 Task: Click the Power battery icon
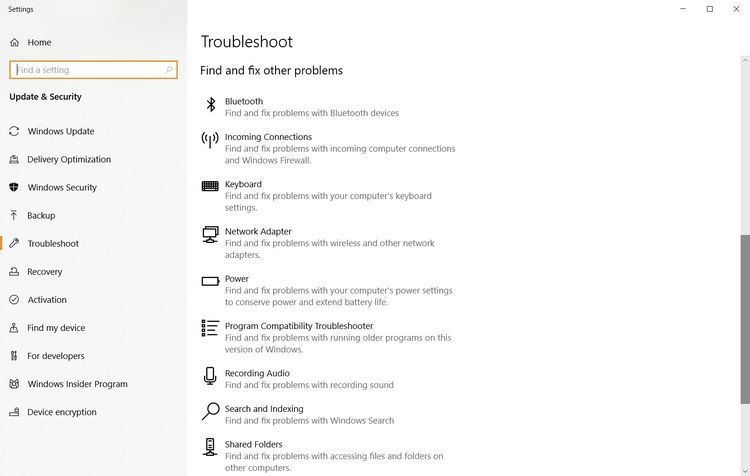pos(210,281)
